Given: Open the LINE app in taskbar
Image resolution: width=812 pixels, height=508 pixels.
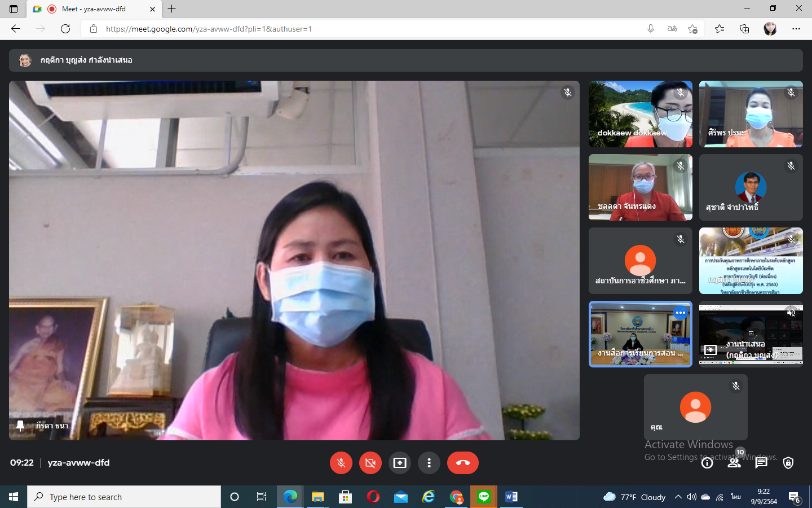Looking at the screenshot, I should pyautogui.click(x=484, y=497).
